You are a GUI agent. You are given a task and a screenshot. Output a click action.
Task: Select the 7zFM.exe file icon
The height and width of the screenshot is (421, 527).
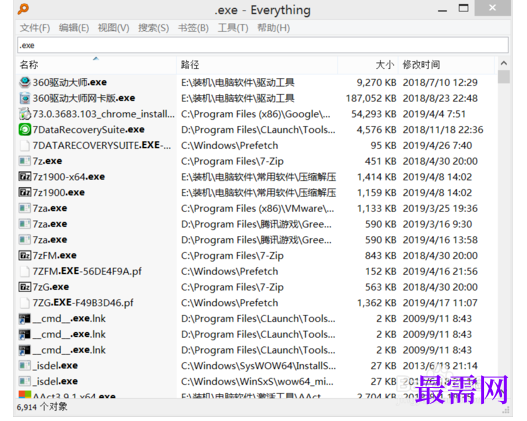tap(25, 255)
